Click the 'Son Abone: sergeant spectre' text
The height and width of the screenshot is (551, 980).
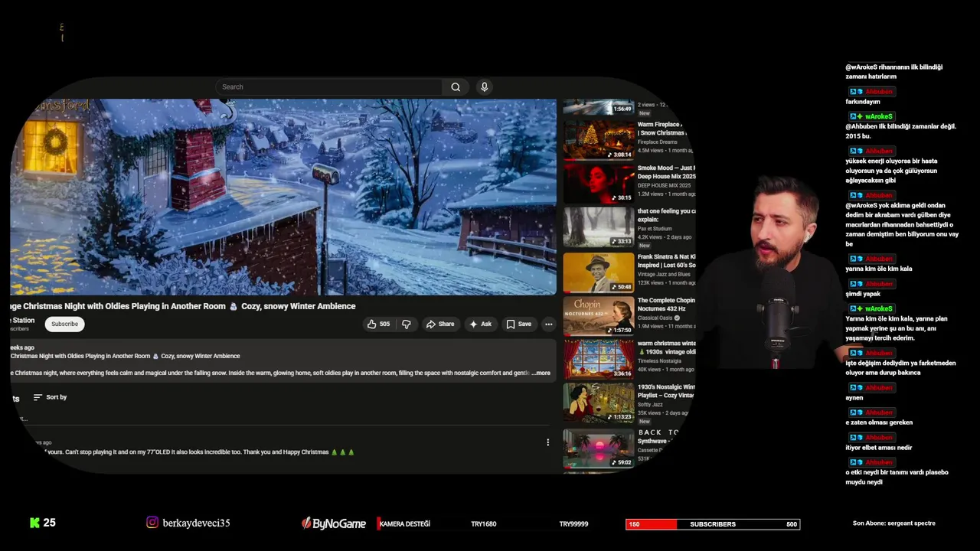(894, 523)
